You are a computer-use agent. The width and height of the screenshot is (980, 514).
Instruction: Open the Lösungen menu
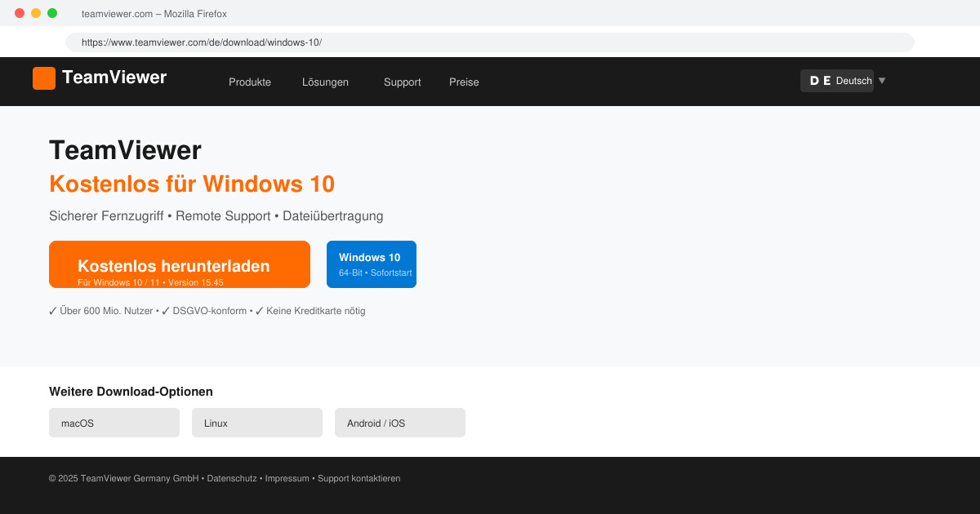325,82
